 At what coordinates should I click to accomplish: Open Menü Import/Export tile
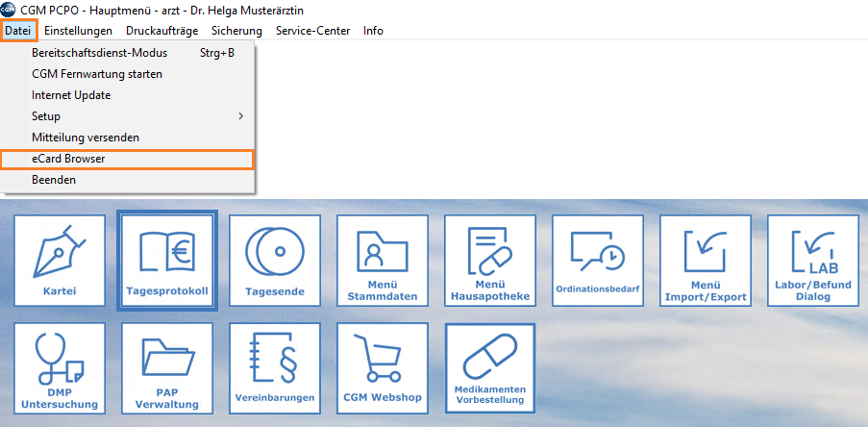pyautogui.click(x=706, y=260)
